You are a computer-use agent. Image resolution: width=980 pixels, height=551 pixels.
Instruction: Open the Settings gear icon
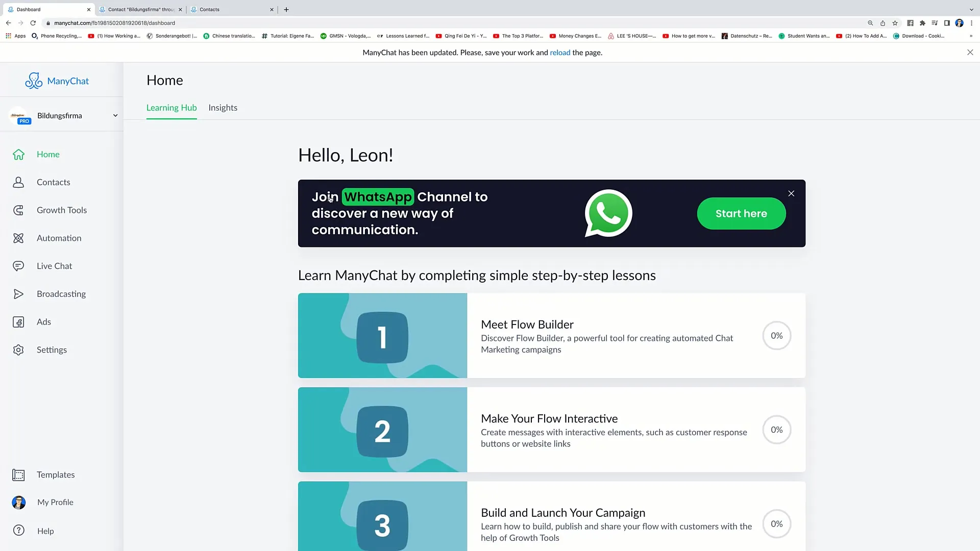[x=18, y=350]
